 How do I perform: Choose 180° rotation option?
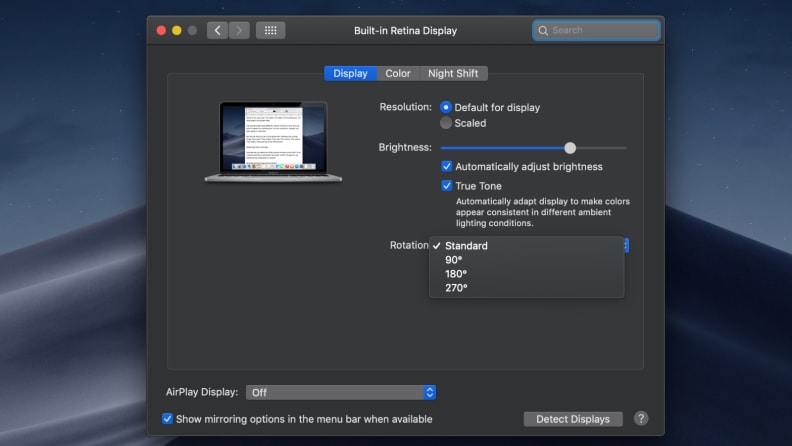tap(527, 274)
